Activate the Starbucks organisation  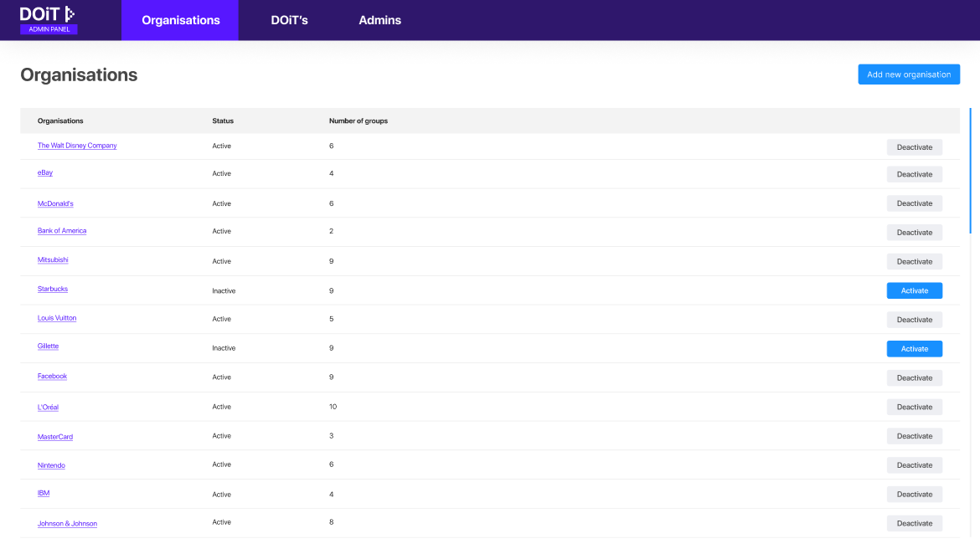coord(915,290)
